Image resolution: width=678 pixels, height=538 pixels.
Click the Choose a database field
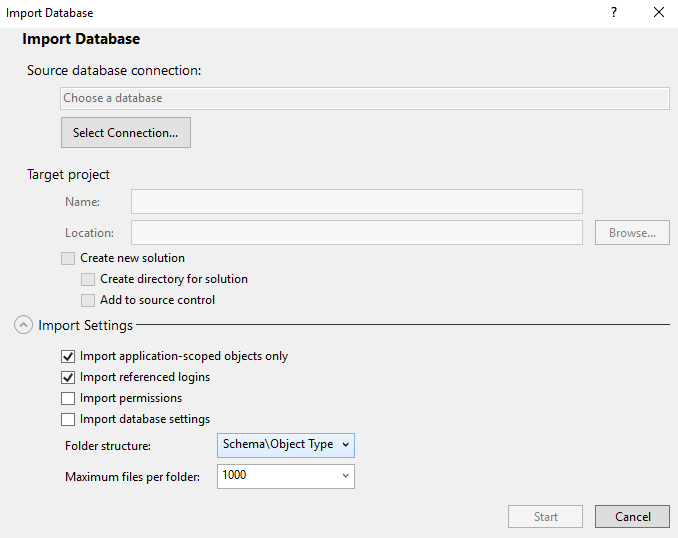364,98
